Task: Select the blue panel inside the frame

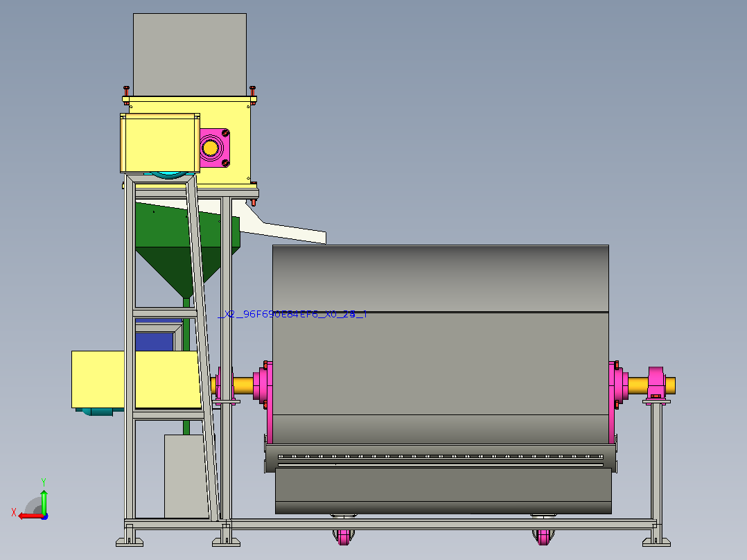Action: click(x=154, y=341)
